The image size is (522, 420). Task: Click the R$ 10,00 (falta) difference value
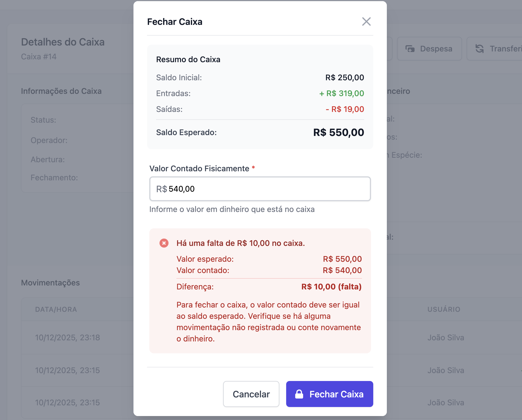(331, 287)
